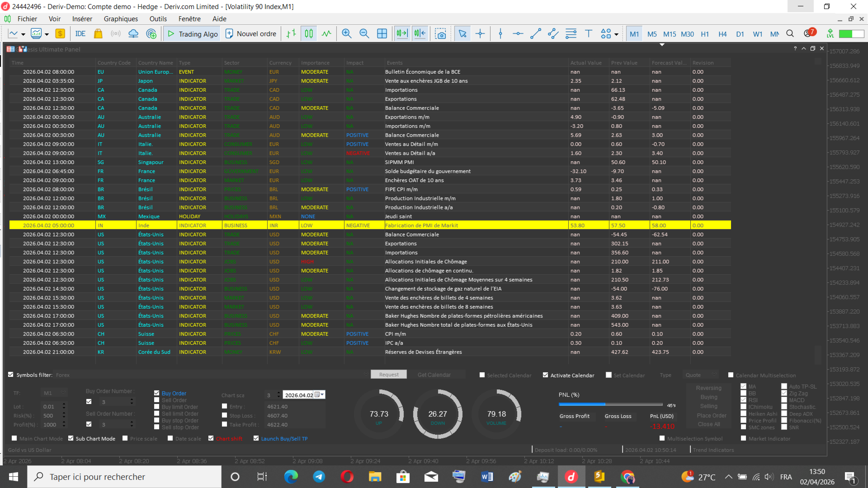Enable the Main Chart Mode checkbox
868x488 pixels.
click(x=14, y=438)
